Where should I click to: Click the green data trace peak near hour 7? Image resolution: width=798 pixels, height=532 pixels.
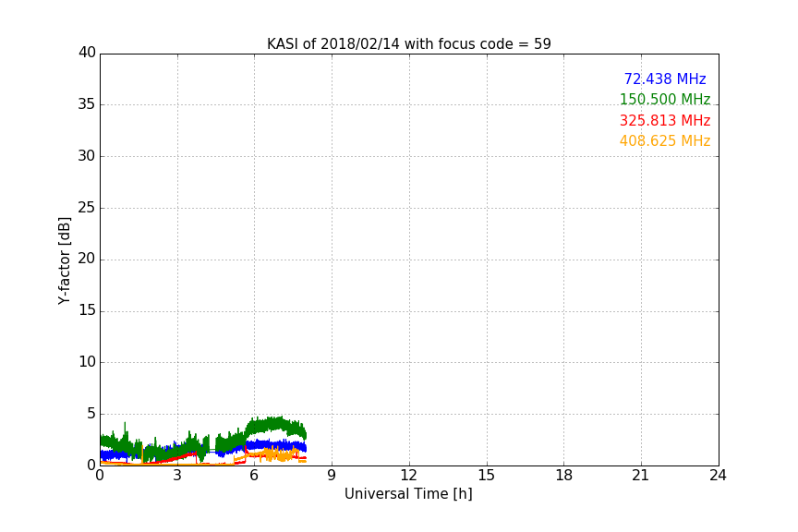280,422
